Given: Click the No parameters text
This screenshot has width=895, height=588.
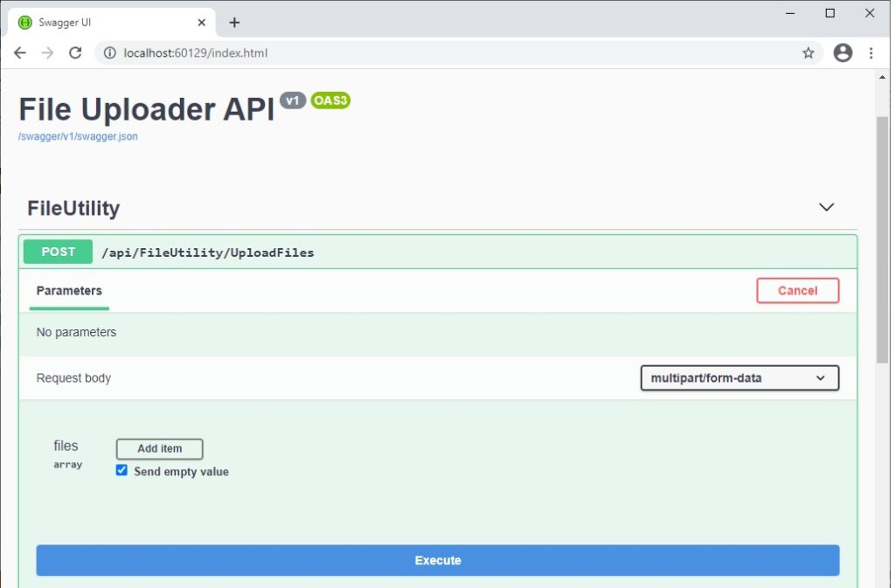Looking at the screenshot, I should point(76,332).
